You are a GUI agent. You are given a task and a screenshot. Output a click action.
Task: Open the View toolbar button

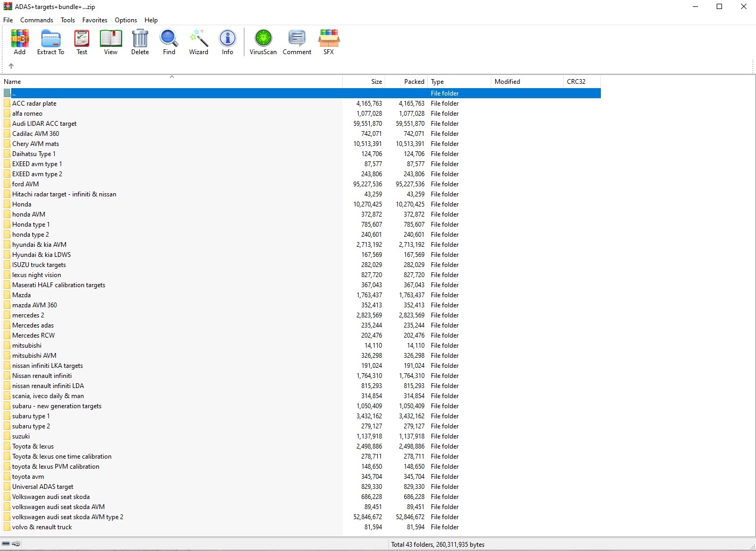[x=111, y=42]
